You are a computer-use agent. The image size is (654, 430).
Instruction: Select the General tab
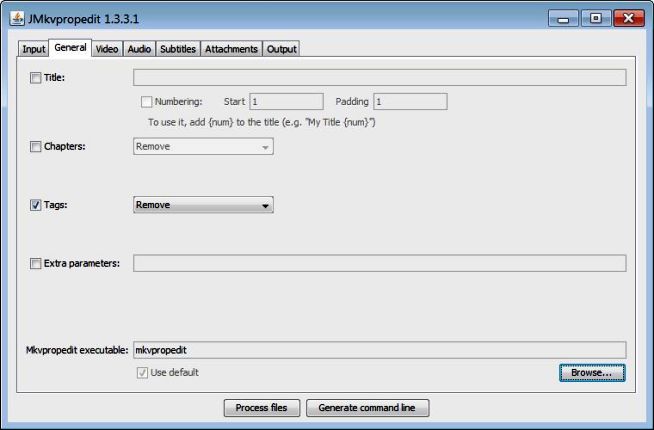point(70,48)
